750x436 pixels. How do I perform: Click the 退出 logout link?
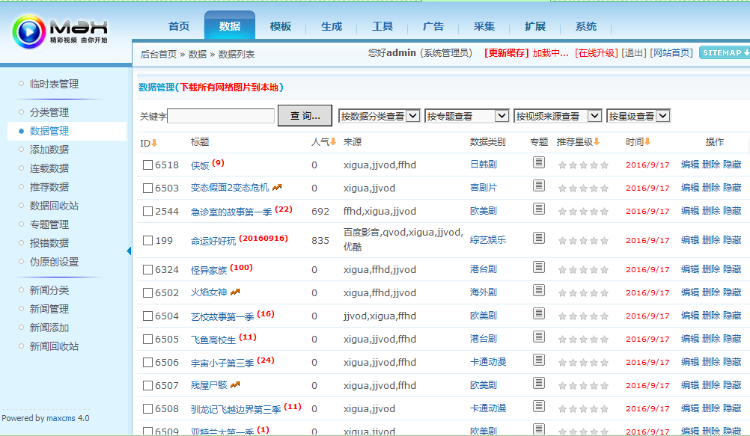pos(634,53)
